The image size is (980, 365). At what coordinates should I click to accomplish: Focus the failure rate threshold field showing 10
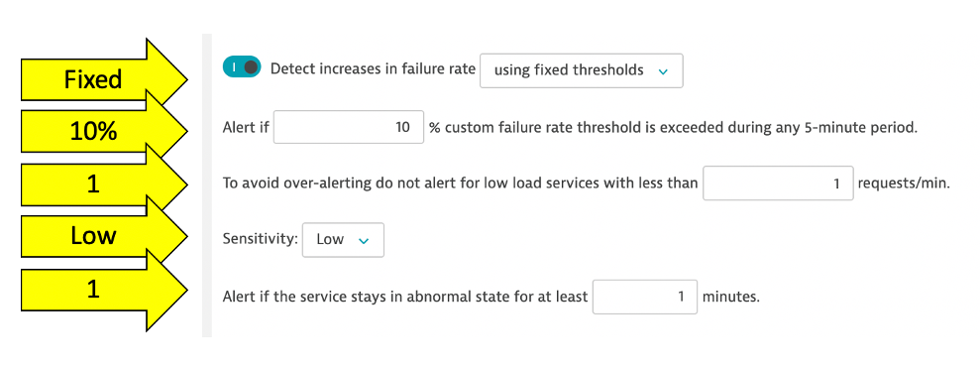pos(349,127)
